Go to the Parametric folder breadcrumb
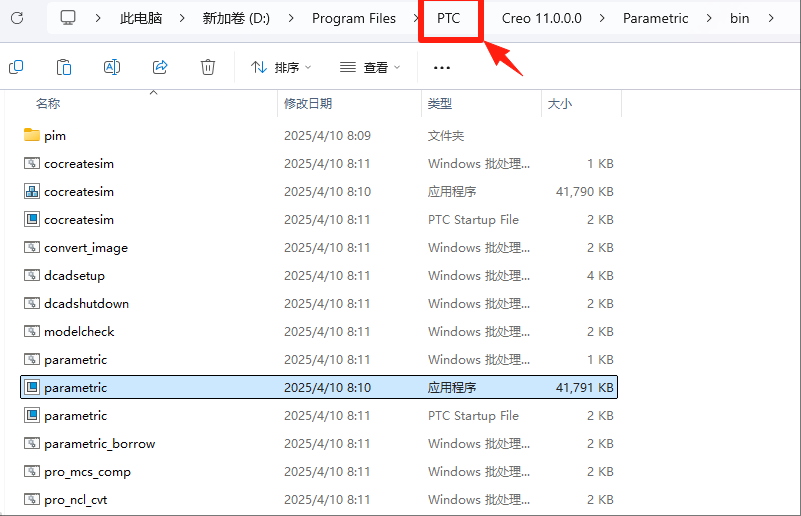 click(x=655, y=18)
